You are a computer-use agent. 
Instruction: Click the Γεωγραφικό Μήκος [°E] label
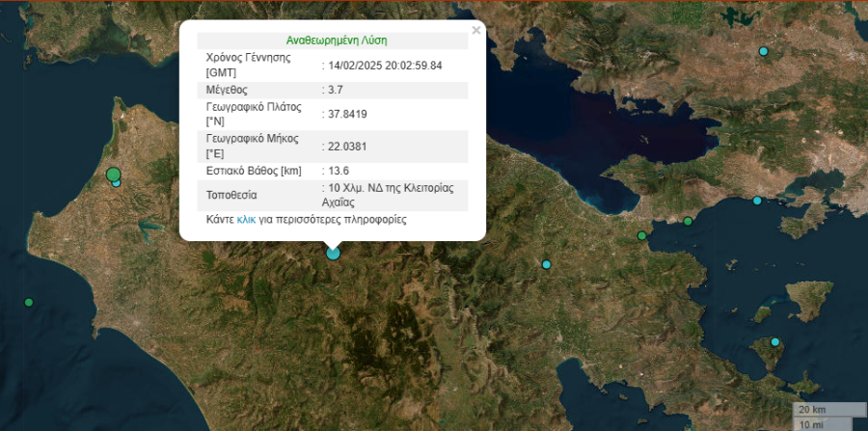(252, 147)
